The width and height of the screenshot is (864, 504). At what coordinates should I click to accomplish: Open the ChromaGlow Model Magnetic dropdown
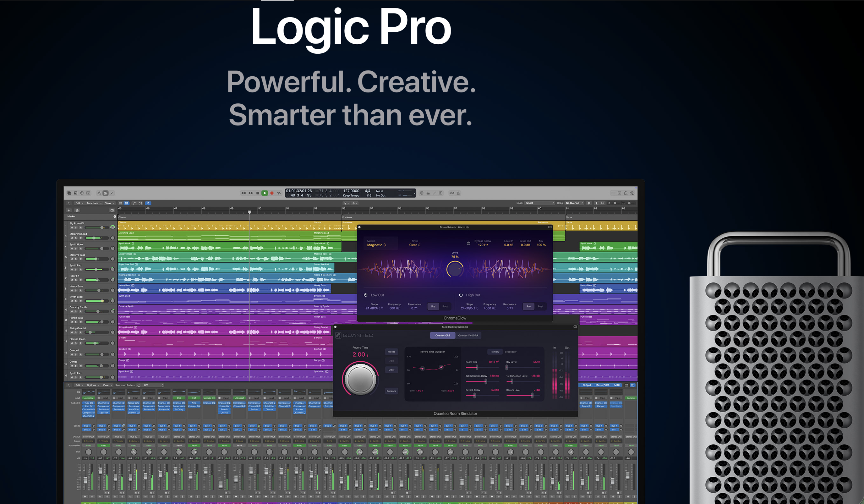[x=376, y=245]
